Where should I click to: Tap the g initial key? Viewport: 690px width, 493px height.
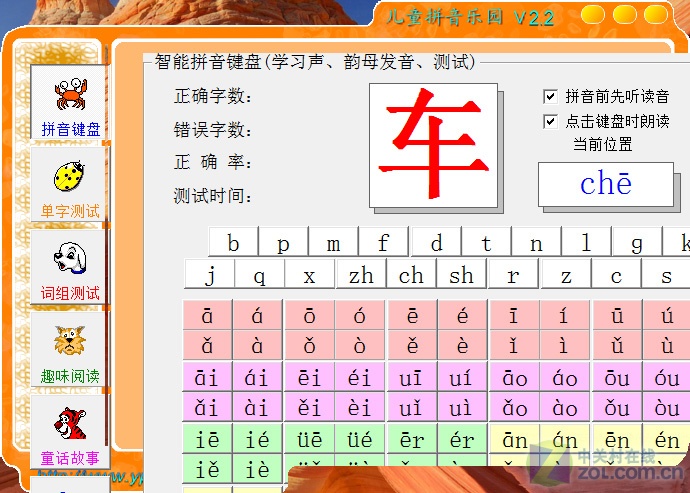637,242
